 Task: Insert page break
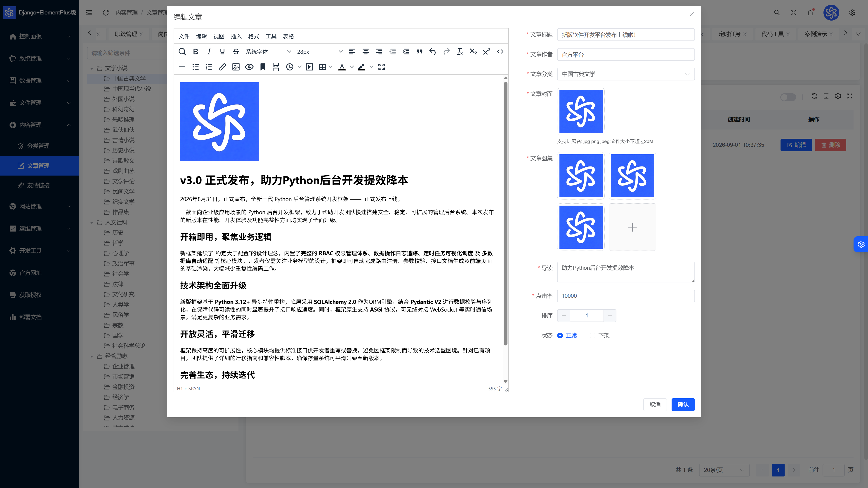point(276,67)
